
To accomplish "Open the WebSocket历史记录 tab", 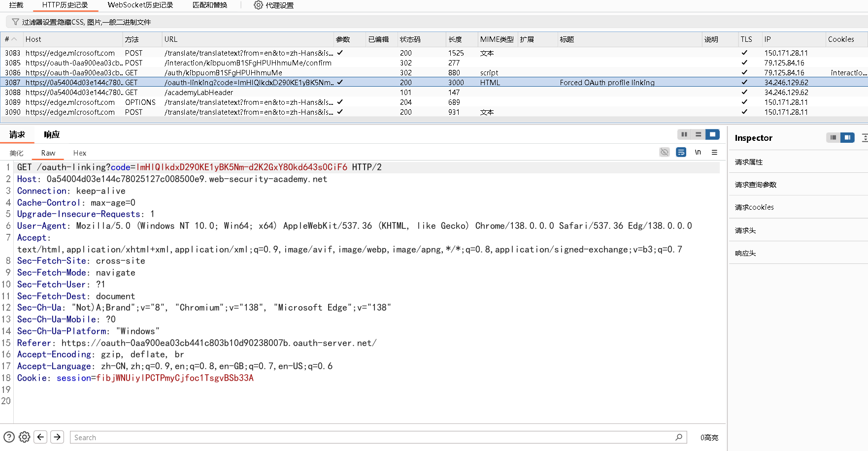I will point(139,5).
